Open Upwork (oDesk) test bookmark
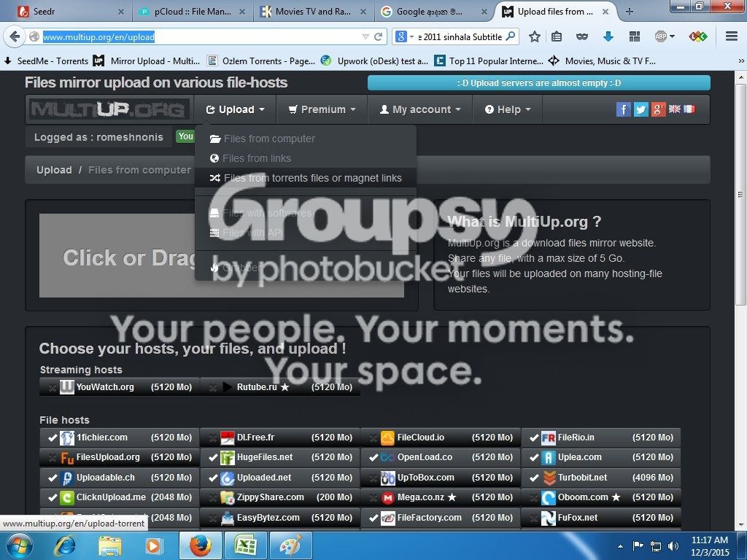The width and height of the screenshot is (747, 560). [374, 61]
